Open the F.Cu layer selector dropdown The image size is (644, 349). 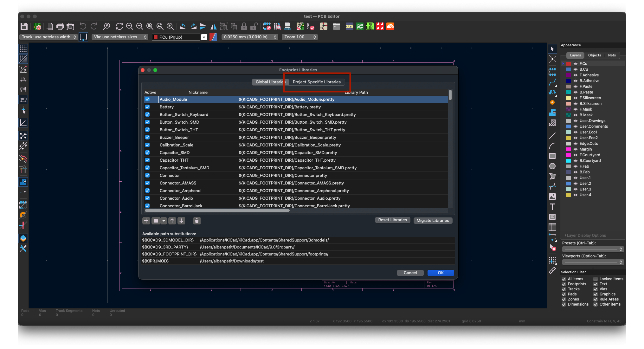coord(204,37)
